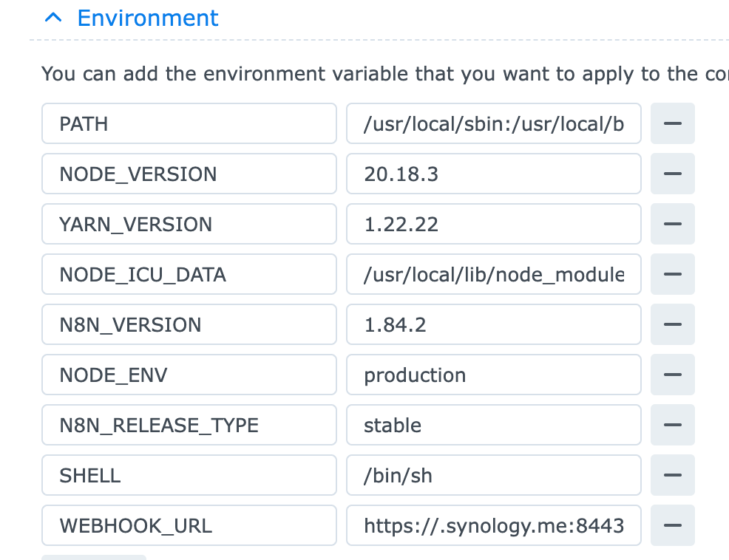Click the WEBHOOK_URL value field

(493, 525)
